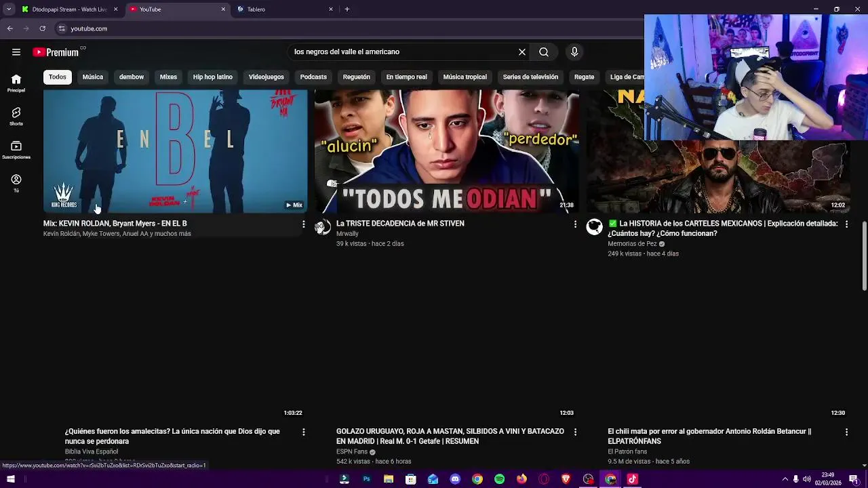
Task: Open Mix: KEVIN ROLDAN, Bryant Myers title
Action: coord(115,224)
